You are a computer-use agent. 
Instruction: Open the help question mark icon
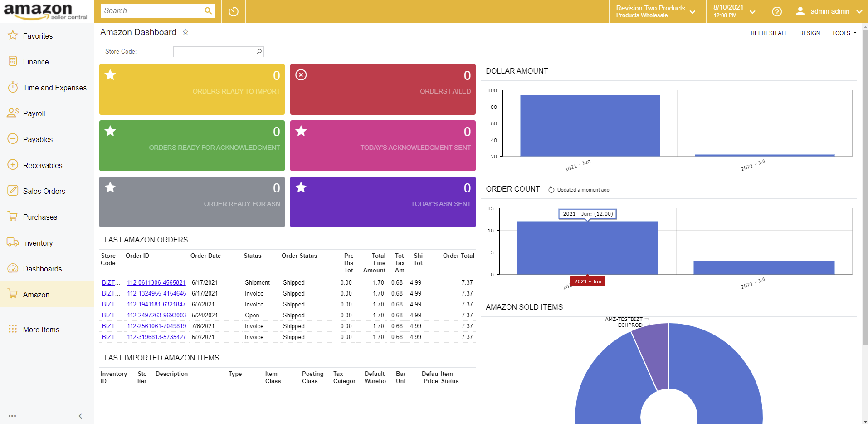(x=777, y=11)
